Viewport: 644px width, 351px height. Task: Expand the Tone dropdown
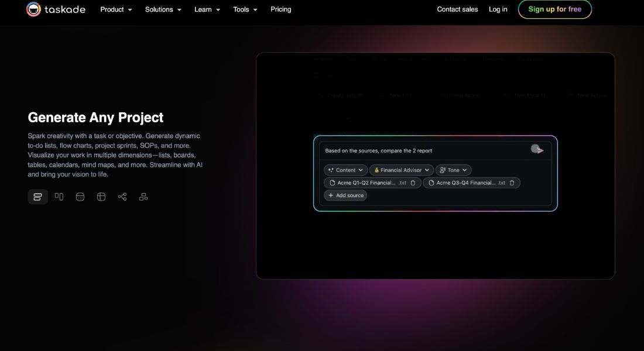tap(453, 170)
